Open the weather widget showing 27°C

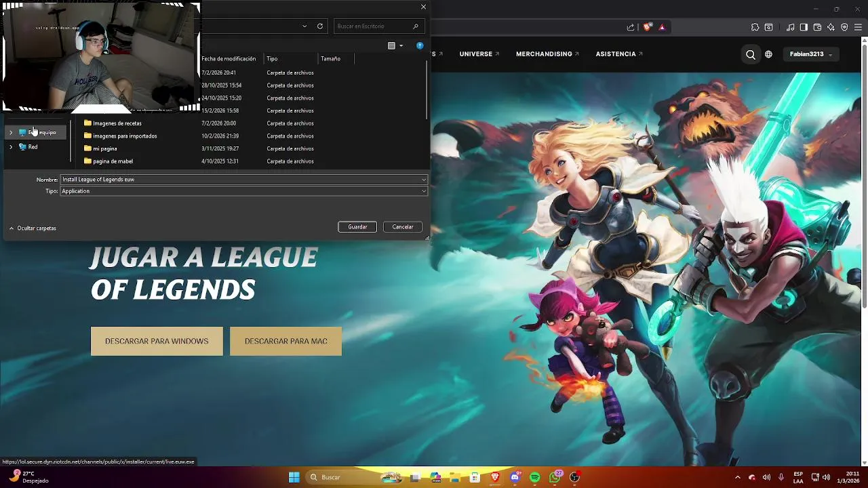coord(28,477)
